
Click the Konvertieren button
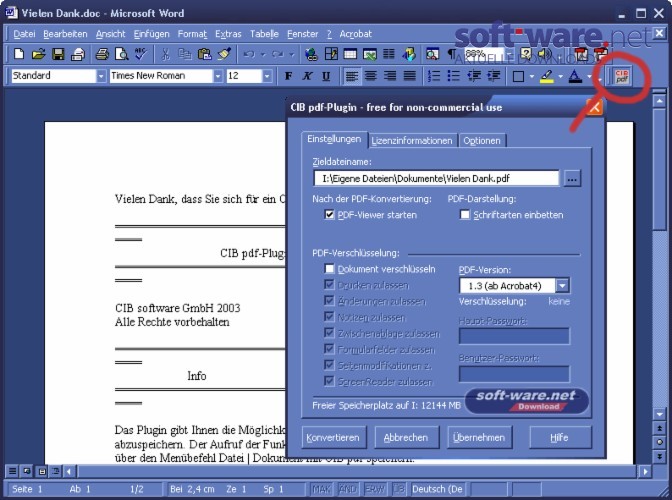[333, 437]
